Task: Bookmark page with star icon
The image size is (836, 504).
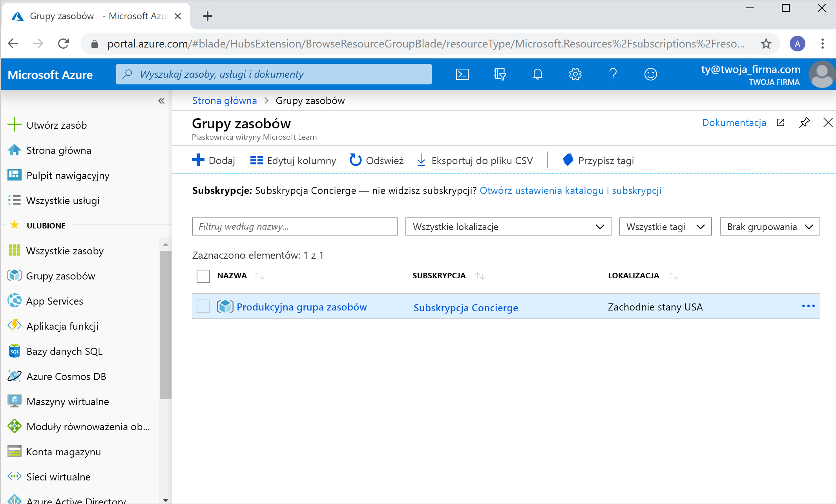Action: pos(766,44)
